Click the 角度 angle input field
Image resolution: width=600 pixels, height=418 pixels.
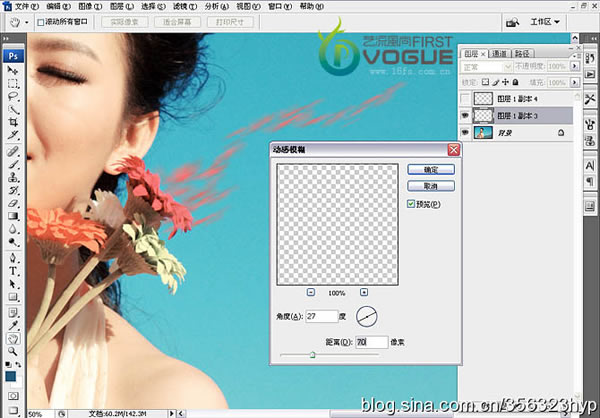pos(321,316)
